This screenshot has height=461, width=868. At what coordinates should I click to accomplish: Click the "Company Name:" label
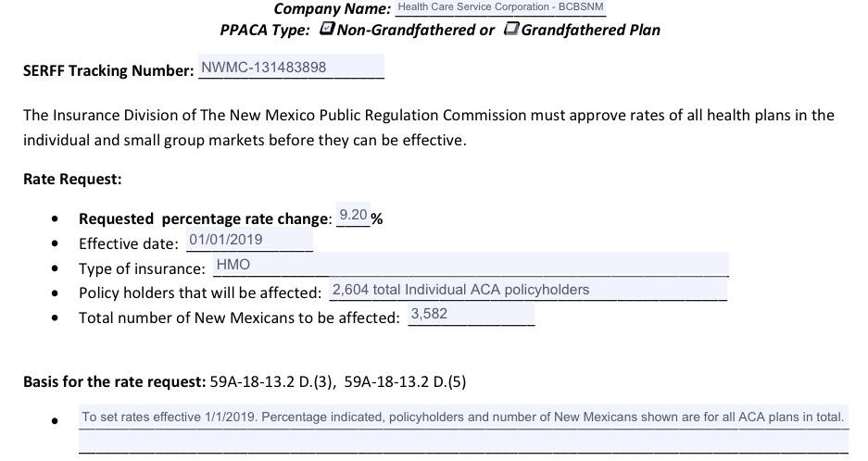point(333,8)
